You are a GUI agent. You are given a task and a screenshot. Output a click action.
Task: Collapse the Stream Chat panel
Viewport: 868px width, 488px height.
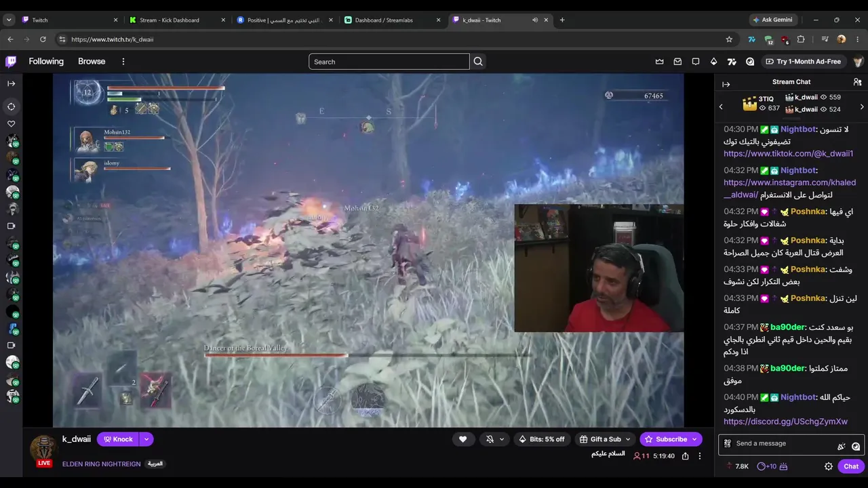coord(726,84)
